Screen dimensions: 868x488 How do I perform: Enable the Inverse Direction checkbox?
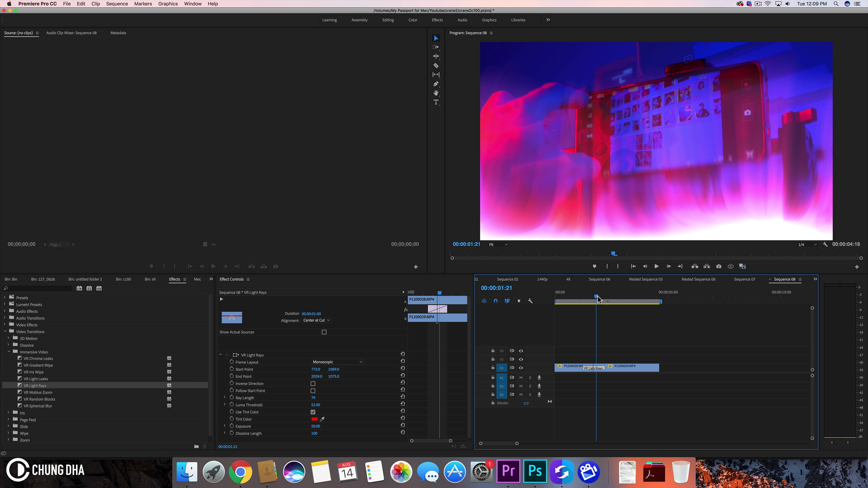click(x=313, y=384)
